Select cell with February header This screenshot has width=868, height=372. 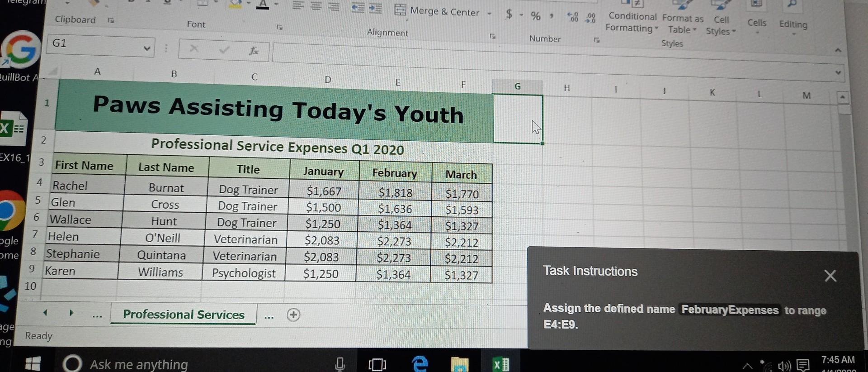coord(395,173)
